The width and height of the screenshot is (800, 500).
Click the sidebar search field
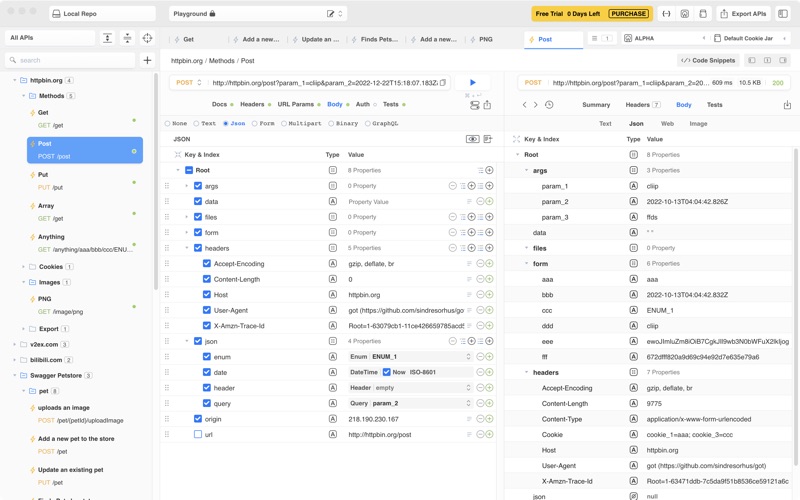pyautogui.click(x=70, y=60)
